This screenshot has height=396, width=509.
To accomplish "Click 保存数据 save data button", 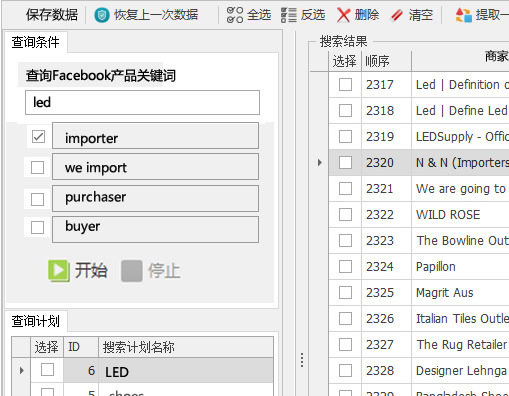I will 52,15.
